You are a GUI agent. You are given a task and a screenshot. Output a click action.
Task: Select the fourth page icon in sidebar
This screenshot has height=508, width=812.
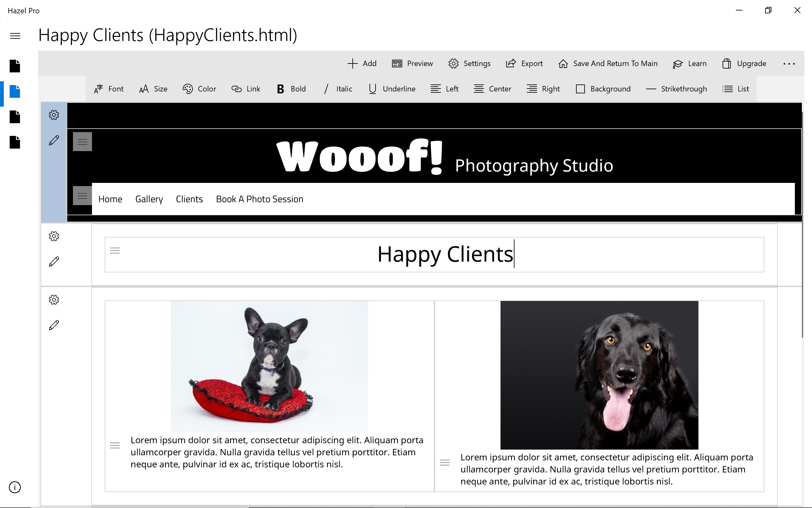[15, 143]
